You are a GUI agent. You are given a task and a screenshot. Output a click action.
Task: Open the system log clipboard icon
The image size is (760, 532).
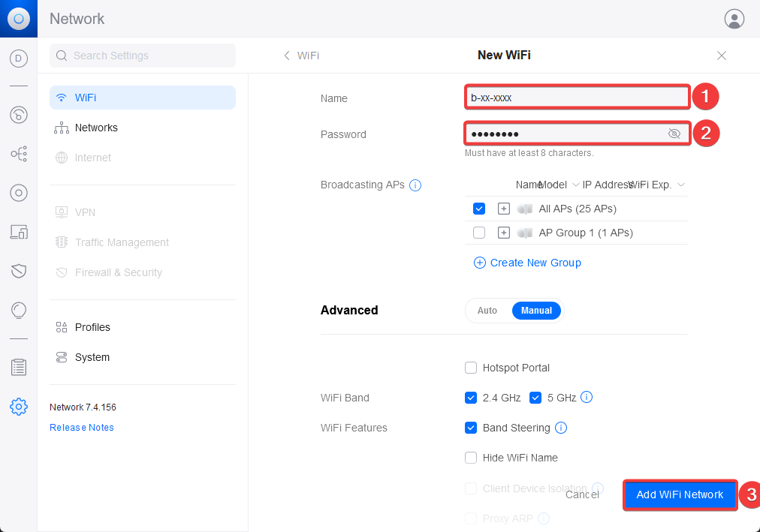click(x=19, y=368)
